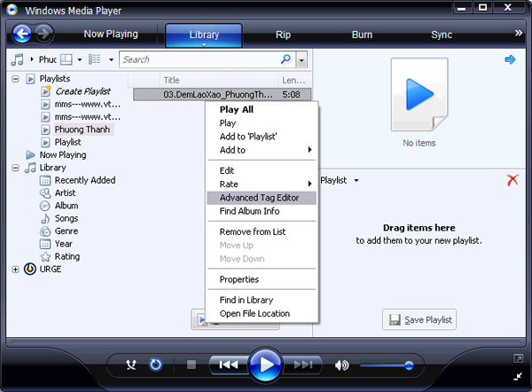
Task: Choose Advanced Tag Editor from context menu
Action: tap(262, 198)
